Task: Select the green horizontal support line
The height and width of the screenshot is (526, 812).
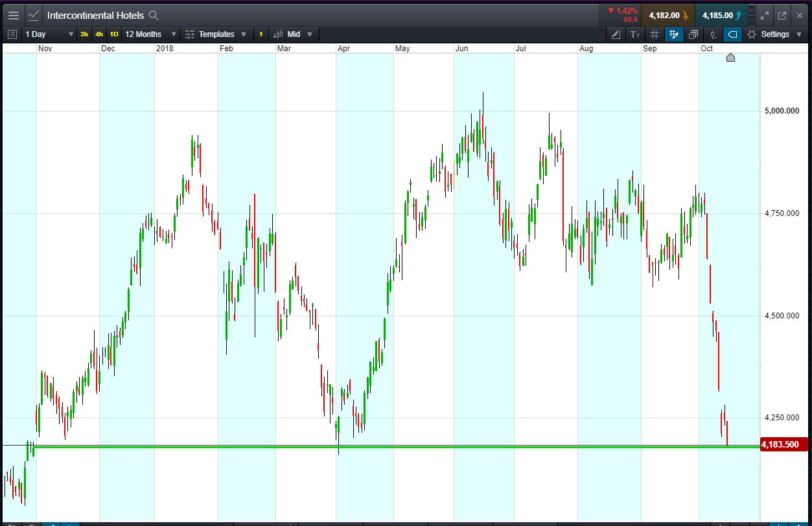Action: click(395, 447)
